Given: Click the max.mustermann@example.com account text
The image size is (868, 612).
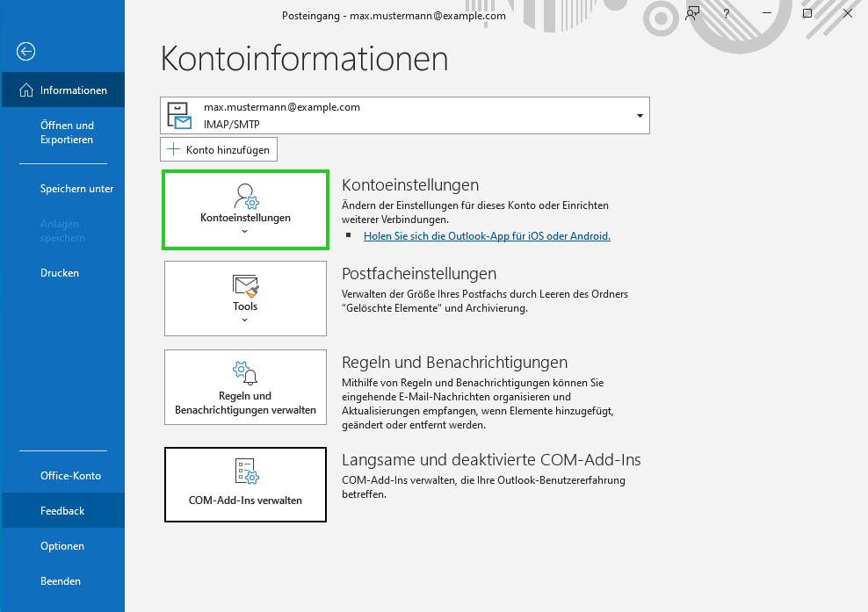Looking at the screenshot, I should [282, 107].
